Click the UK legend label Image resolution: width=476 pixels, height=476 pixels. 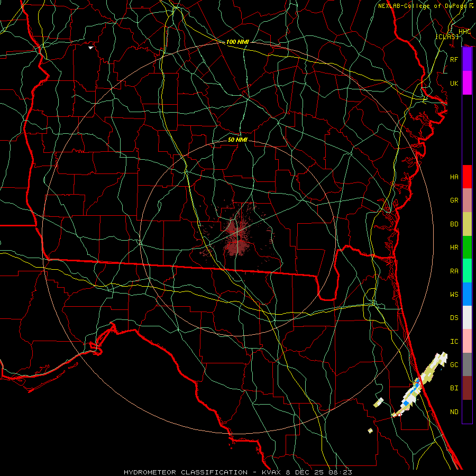point(454,83)
